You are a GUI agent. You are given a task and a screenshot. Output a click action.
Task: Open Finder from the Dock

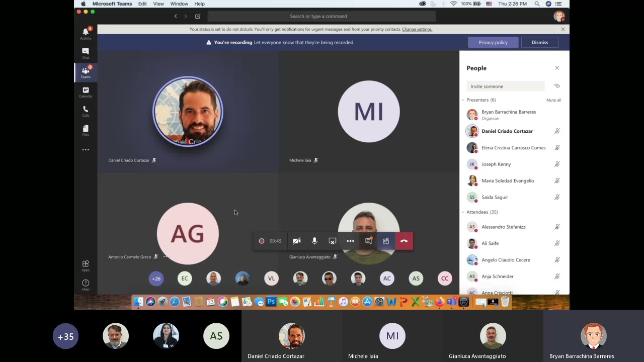click(138, 302)
